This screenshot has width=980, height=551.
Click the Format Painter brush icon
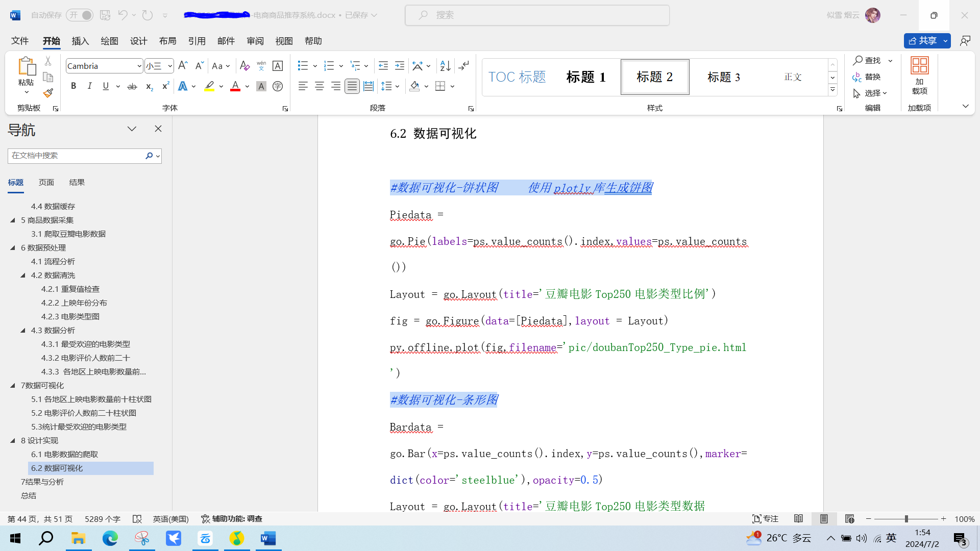(x=48, y=93)
